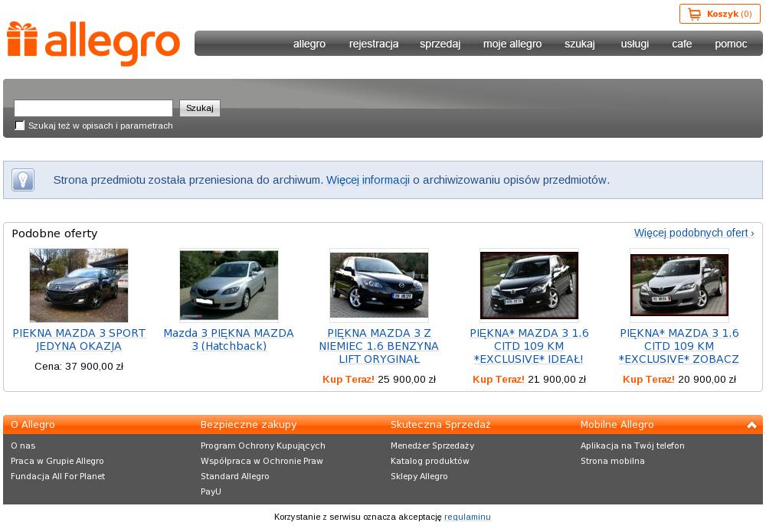Open Strona mobilna footer link
This screenshot has height=532, width=766.
click(613, 461)
